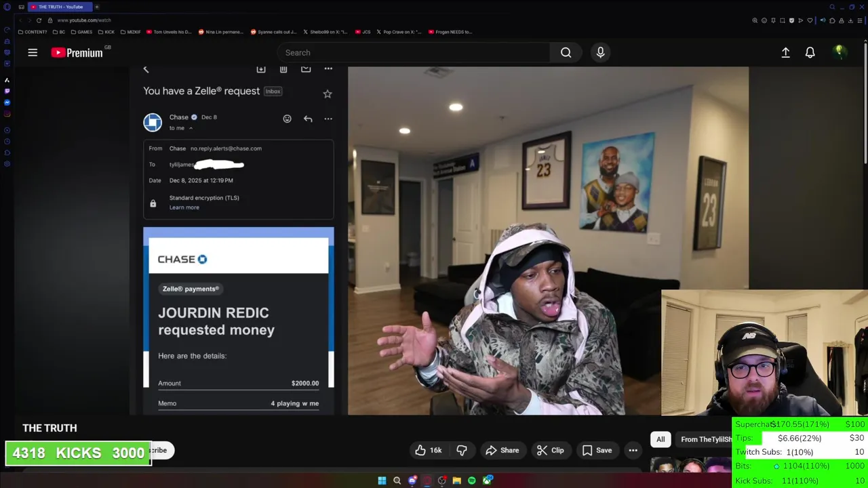
Task: Open 'Tom Unveils his D...' bookmark
Action: coord(169,32)
